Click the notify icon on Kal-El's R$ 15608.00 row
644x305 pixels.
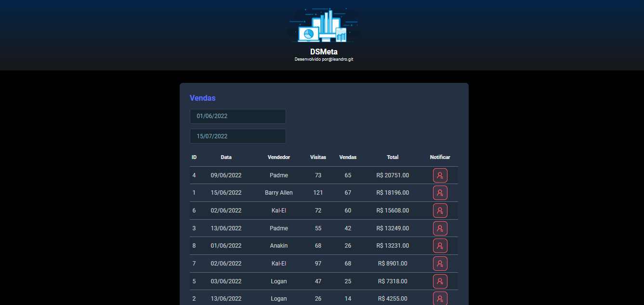(440, 210)
